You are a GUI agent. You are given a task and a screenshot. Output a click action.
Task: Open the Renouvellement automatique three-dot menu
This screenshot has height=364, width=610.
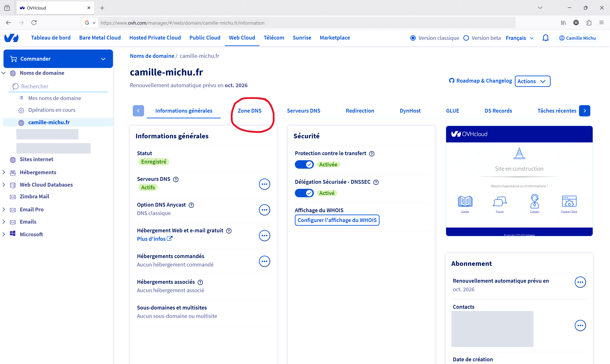pyautogui.click(x=580, y=282)
